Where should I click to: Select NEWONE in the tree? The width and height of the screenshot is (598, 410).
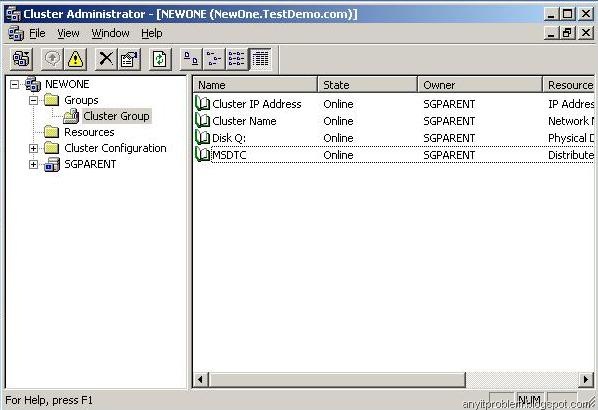[x=67, y=84]
